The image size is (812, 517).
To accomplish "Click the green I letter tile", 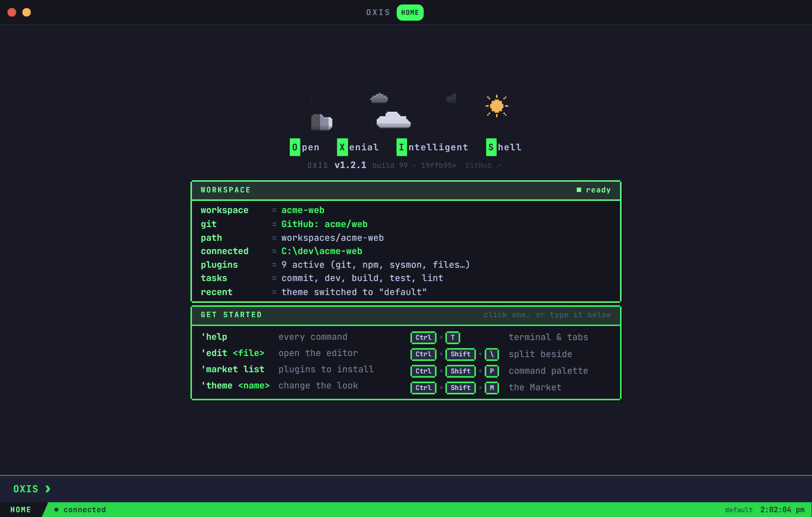I will tap(401, 147).
